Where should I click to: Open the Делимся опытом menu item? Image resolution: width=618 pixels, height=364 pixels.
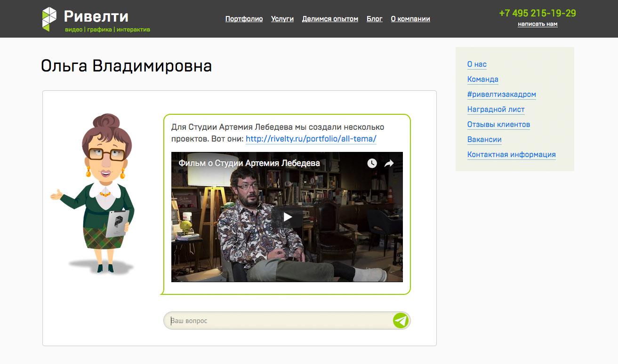tap(330, 19)
